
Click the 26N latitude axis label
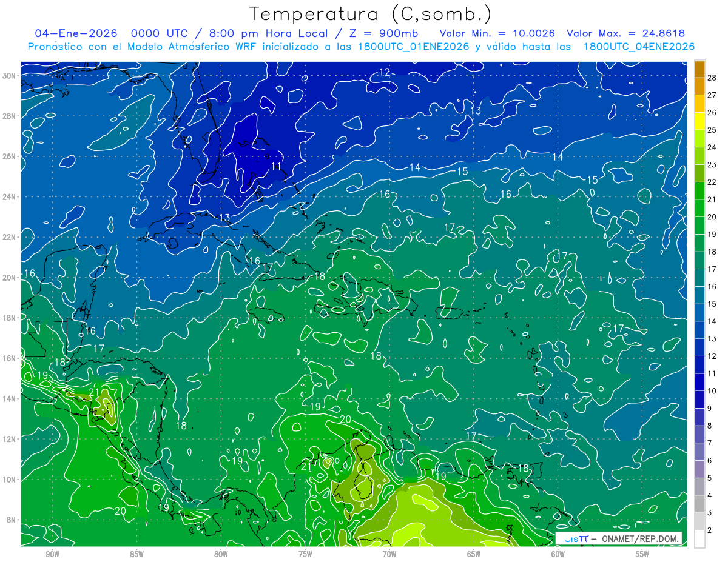pos(9,156)
